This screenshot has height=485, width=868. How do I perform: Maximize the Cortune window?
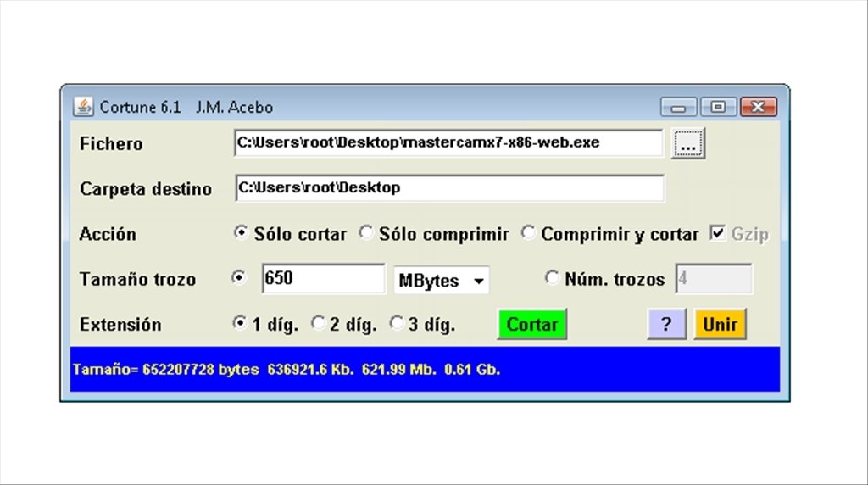pos(718,107)
